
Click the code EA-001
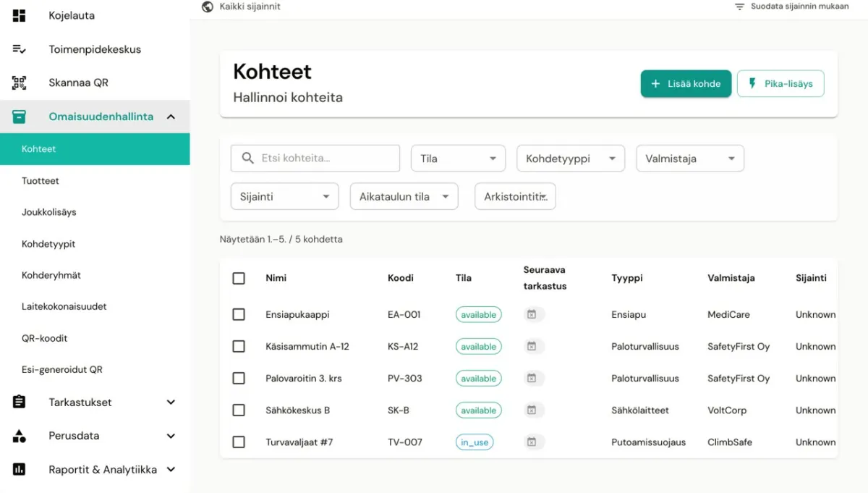(404, 315)
